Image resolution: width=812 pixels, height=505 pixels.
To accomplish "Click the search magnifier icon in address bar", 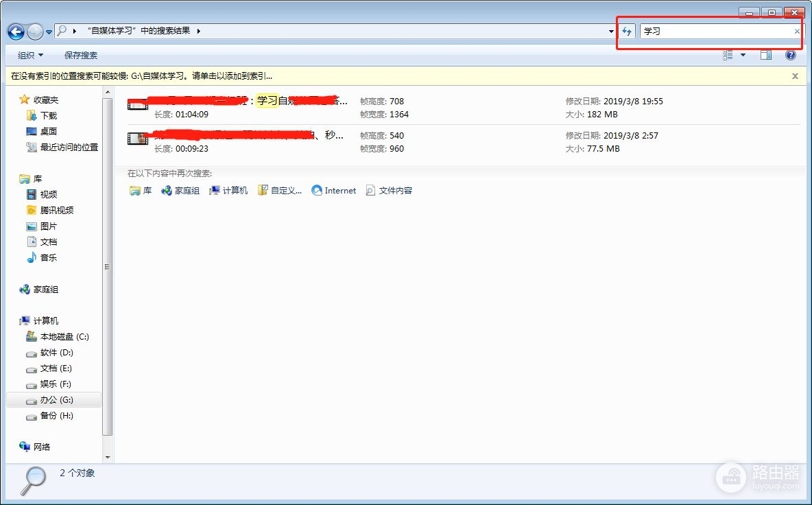I will point(62,31).
